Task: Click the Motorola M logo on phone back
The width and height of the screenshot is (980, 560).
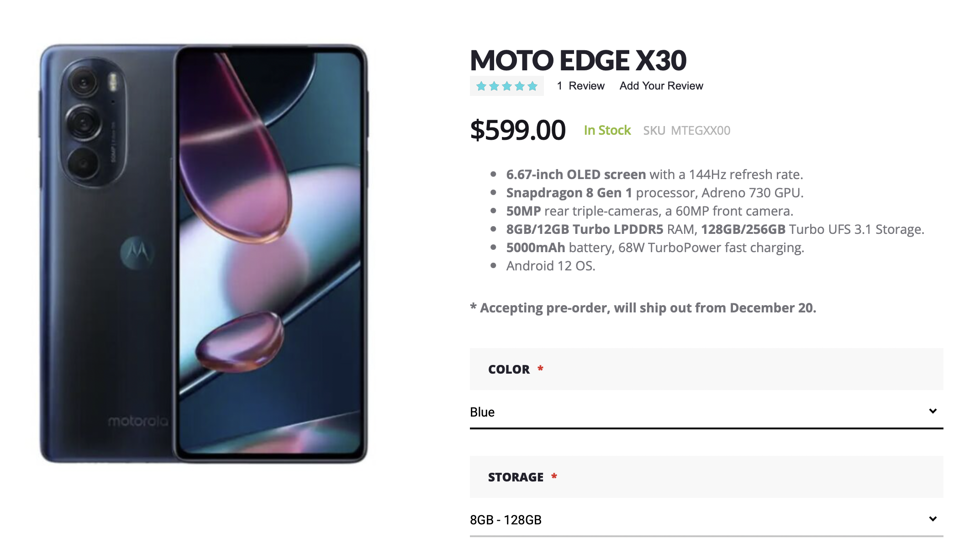Action: 137,252
